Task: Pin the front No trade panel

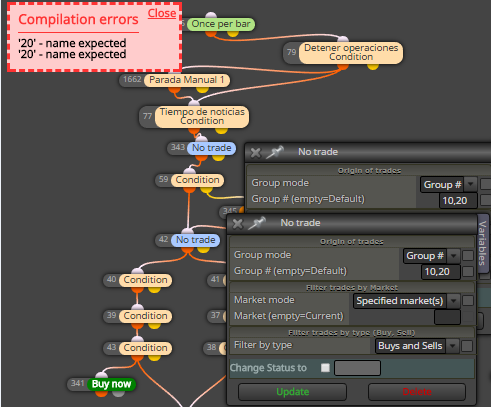Action: [257, 223]
